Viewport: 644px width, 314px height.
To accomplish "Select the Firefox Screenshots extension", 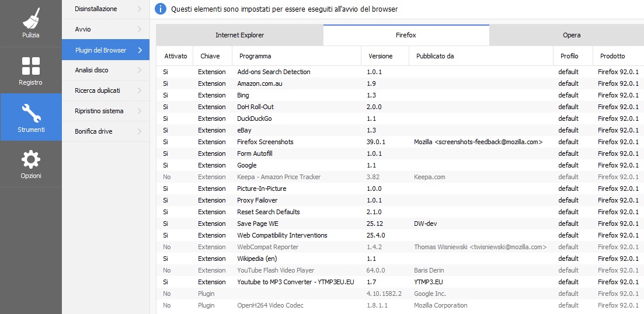I will 400,142.
